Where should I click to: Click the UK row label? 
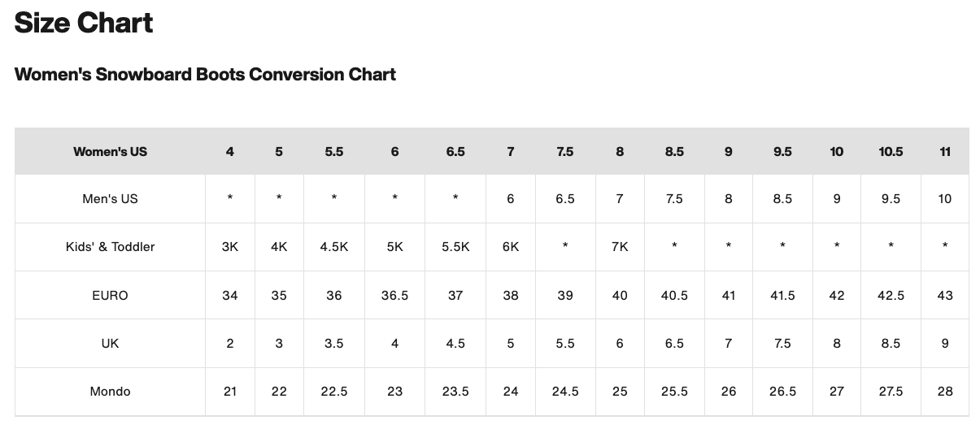[110, 344]
